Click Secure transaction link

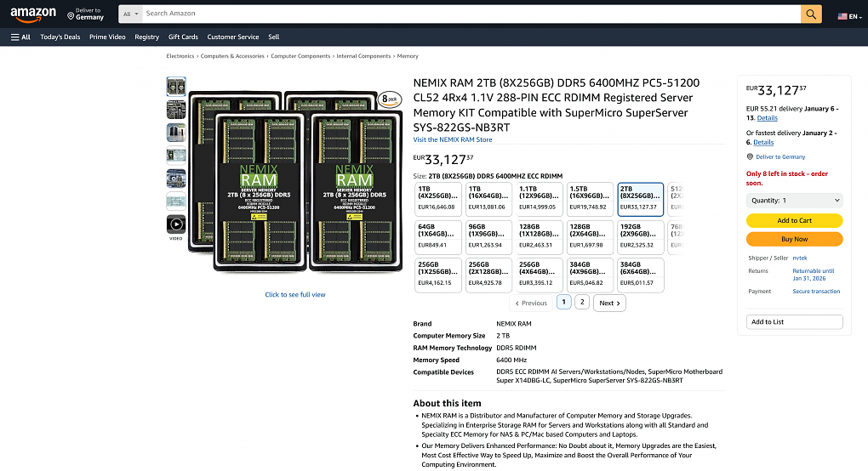pos(816,292)
